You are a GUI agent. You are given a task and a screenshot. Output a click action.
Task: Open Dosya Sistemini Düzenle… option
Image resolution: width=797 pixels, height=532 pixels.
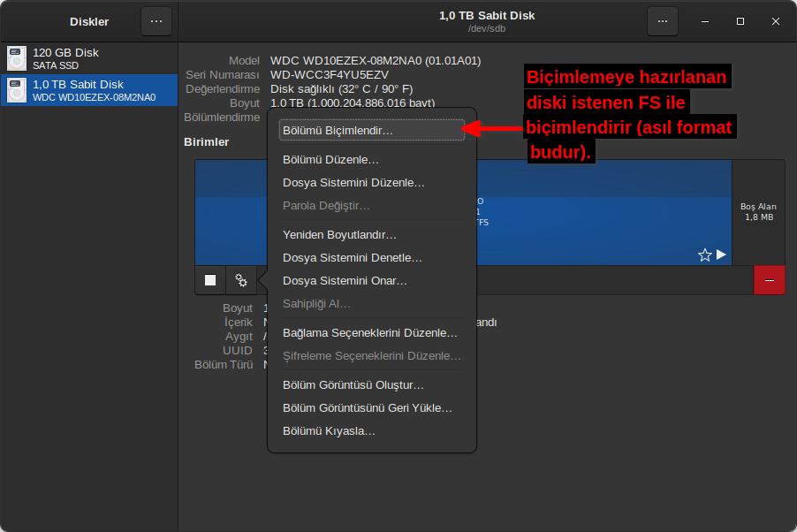353,183
